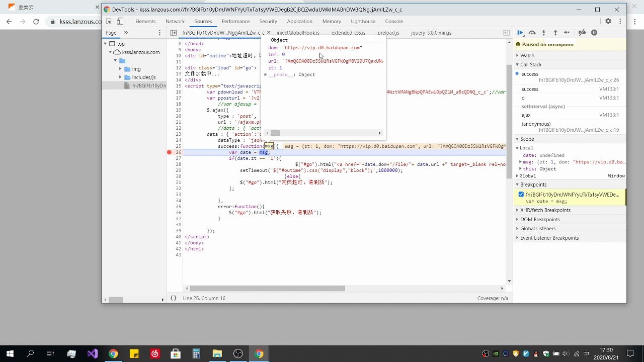Switch to the Elements tab
Viewport: 644px width, 362px height.
click(x=145, y=22)
